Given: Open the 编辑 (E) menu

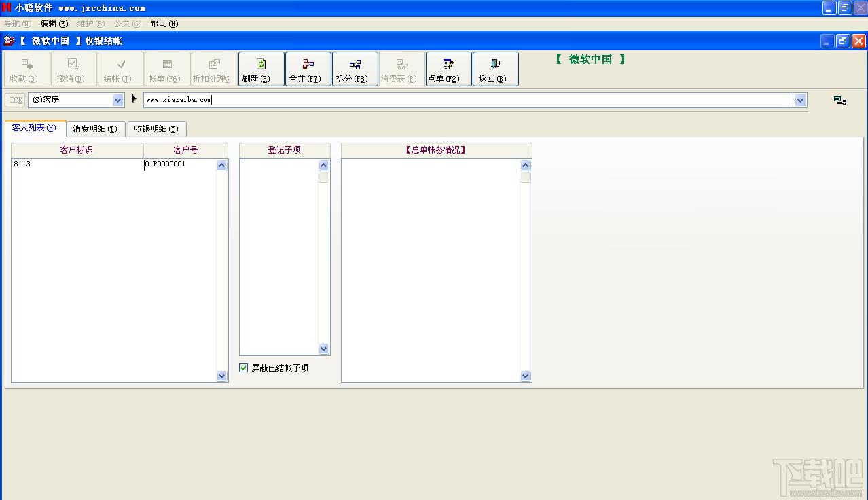Looking at the screenshot, I should 54,24.
